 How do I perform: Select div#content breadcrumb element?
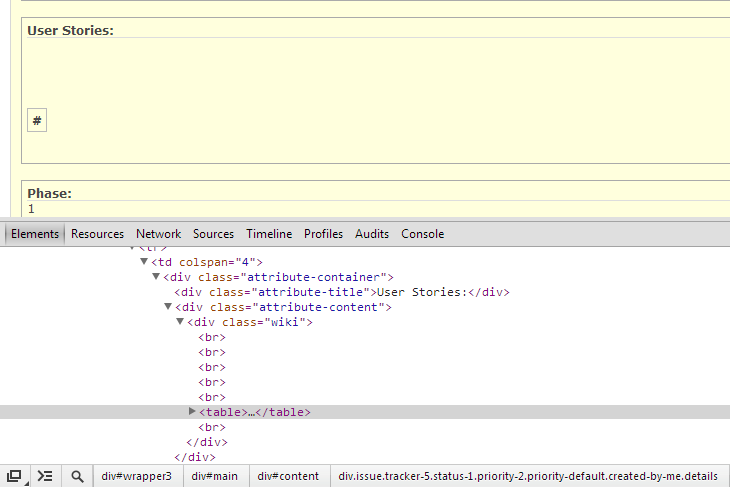point(288,476)
